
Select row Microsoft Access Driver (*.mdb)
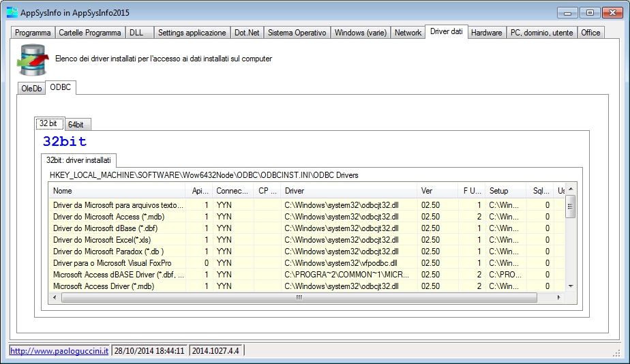pyautogui.click(x=307, y=286)
